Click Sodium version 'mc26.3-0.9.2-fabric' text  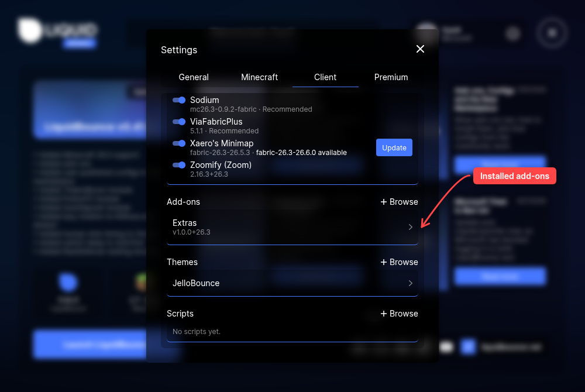pyautogui.click(x=223, y=109)
